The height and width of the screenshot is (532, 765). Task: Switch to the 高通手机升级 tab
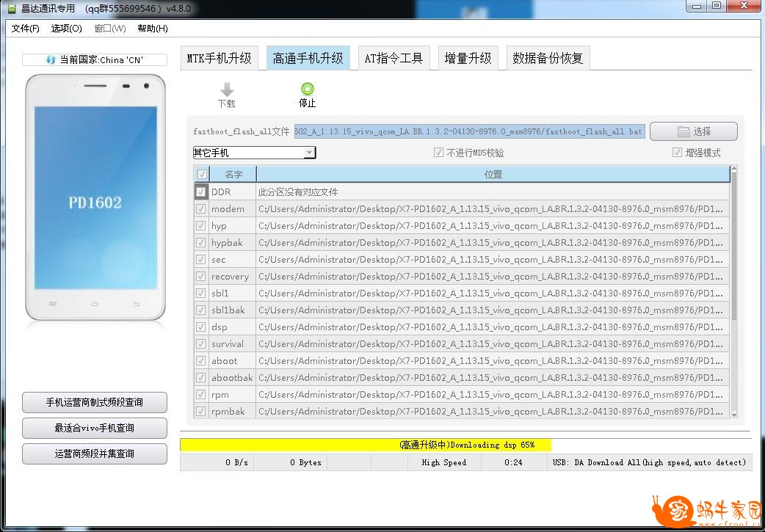click(308, 59)
